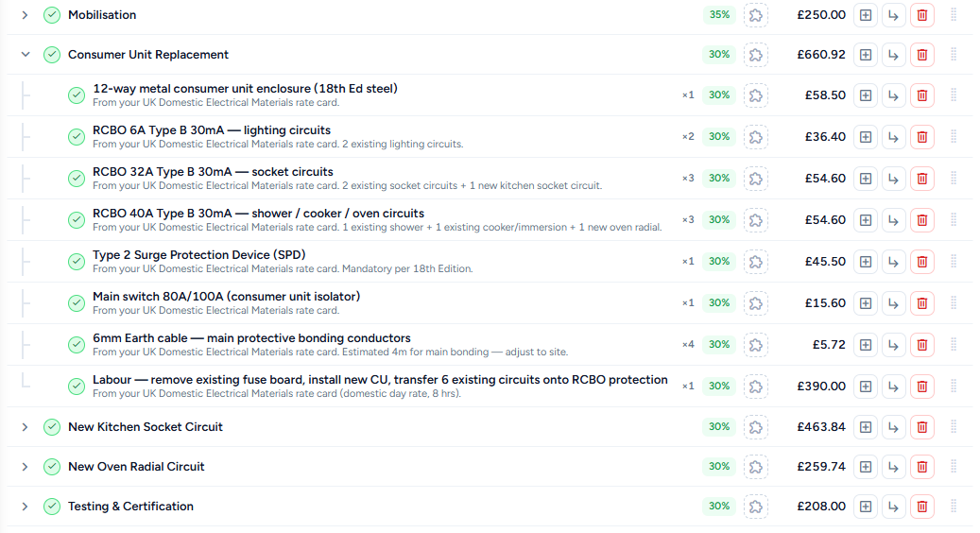
Task: Toggle green check on RCBO 40A Type B item
Action: coord(77,220)
